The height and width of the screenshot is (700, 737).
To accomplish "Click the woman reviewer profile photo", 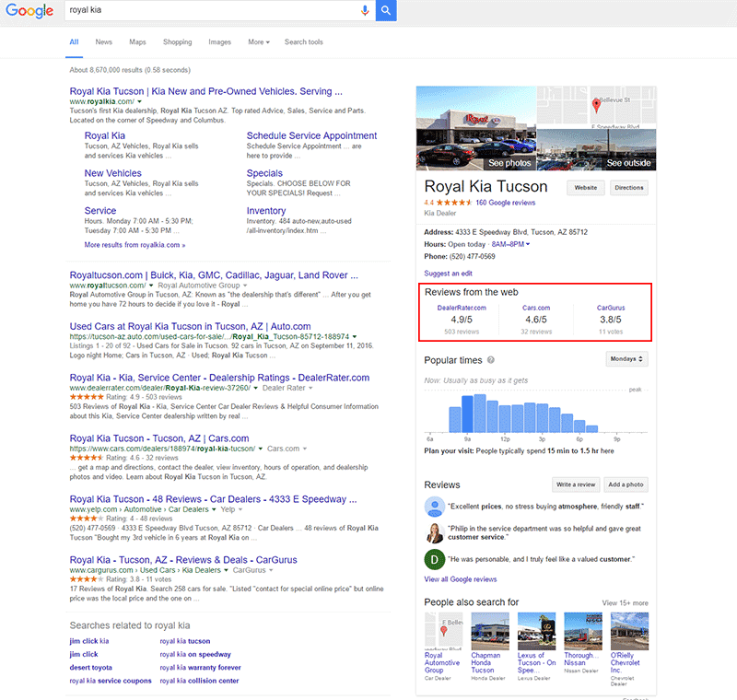I will (x=435, y=533).
